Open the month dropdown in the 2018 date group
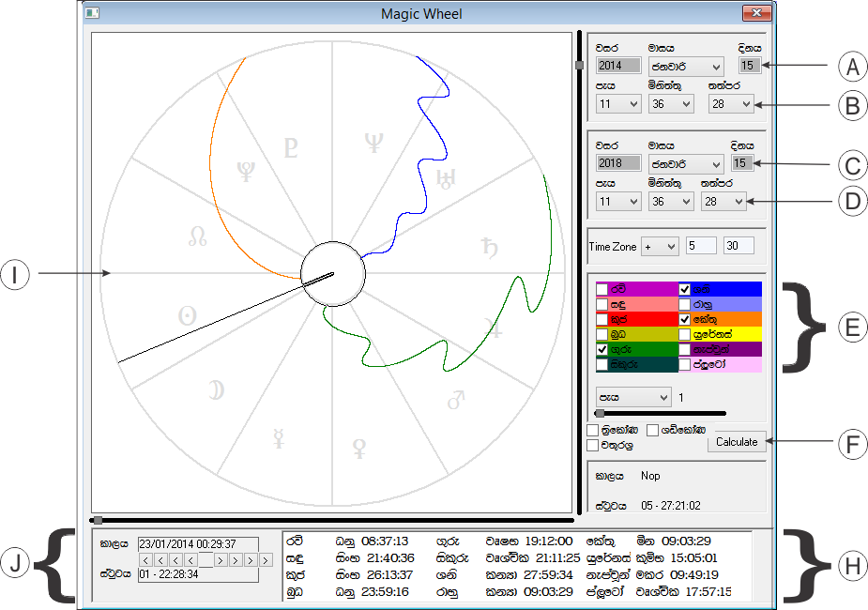 pos(687,164)
